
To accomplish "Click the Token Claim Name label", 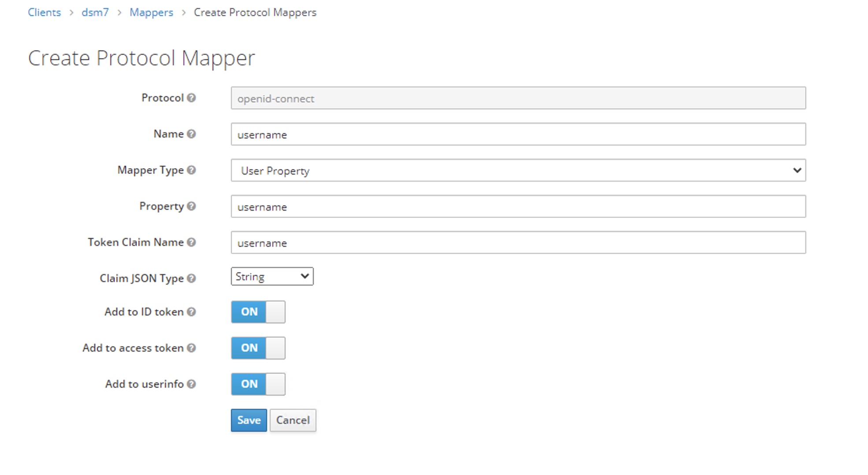I will click(136, 242).
